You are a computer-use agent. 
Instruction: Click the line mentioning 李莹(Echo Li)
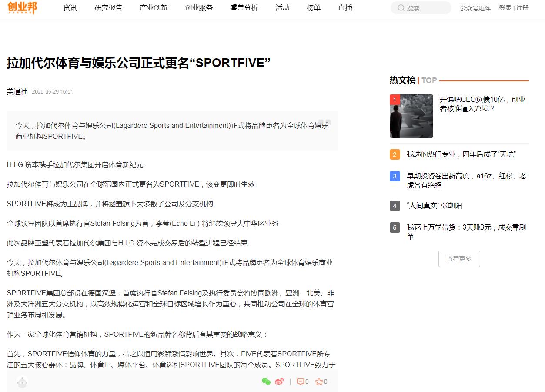click(143, 223)
